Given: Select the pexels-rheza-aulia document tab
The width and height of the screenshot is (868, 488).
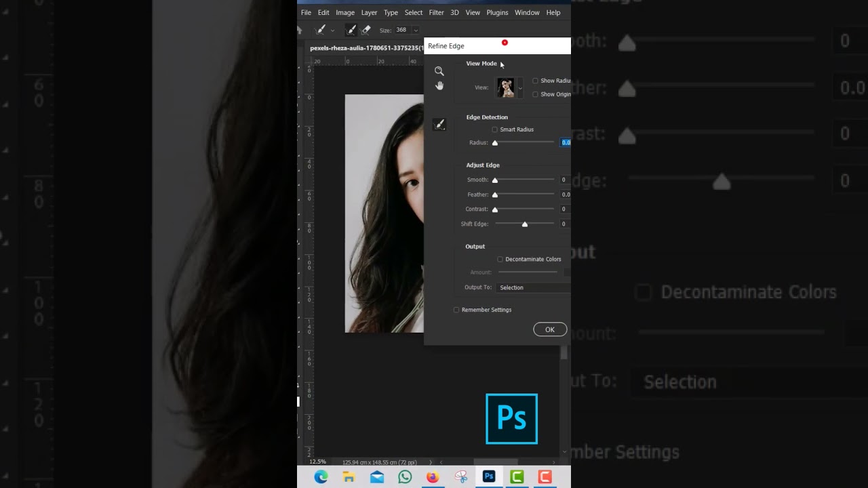Looking at the screenshot, I should pos(367,48).
